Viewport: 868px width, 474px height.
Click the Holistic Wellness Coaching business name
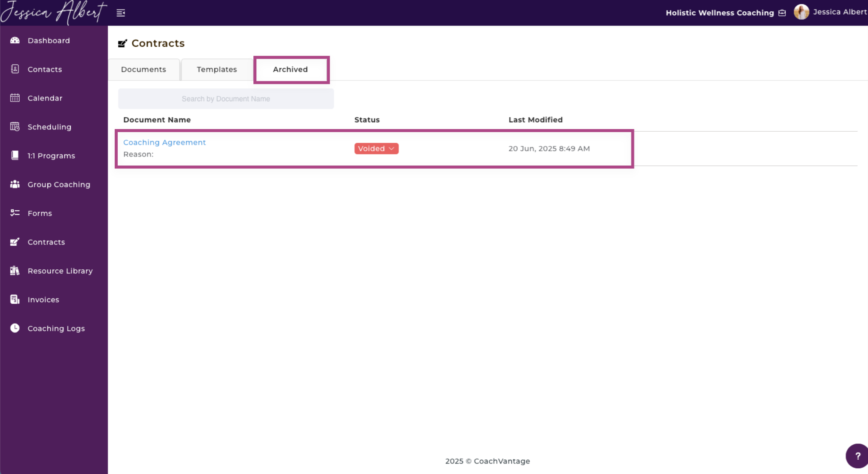coord(720,13)
